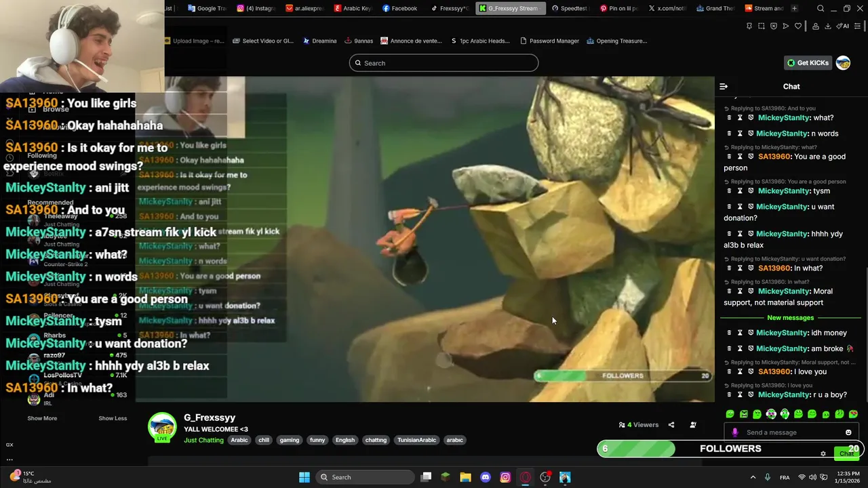Open the Select Video or GI bookmark
868x488 pixels.
click(262, 41)
